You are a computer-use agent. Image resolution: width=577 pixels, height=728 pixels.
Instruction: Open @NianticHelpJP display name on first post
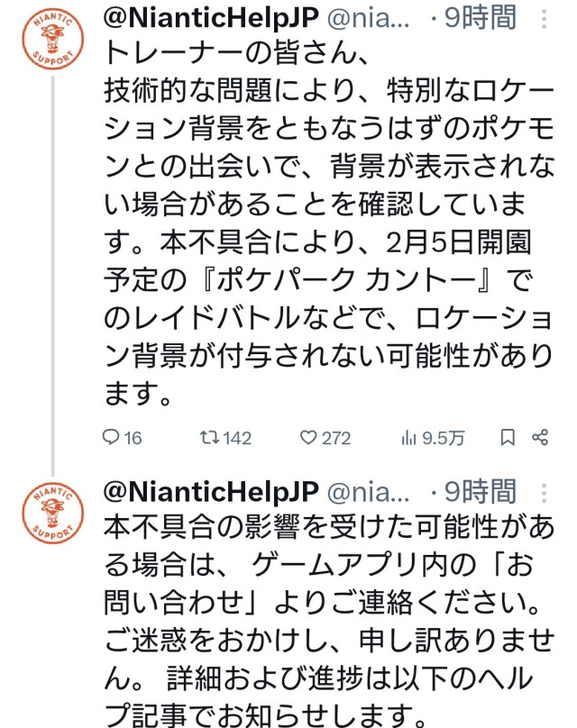click(x=211, y=18)
